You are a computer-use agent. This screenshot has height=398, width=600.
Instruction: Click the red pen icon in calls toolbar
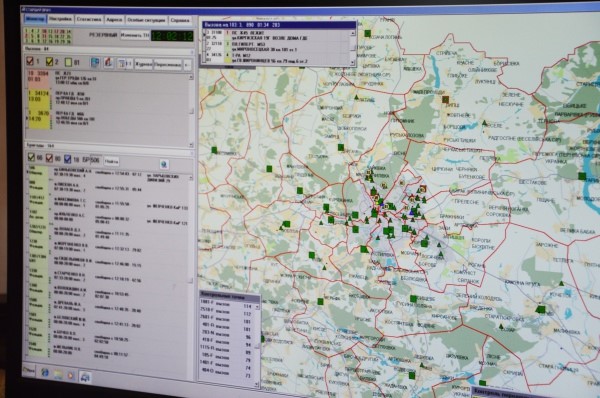[x=108, y=63]
